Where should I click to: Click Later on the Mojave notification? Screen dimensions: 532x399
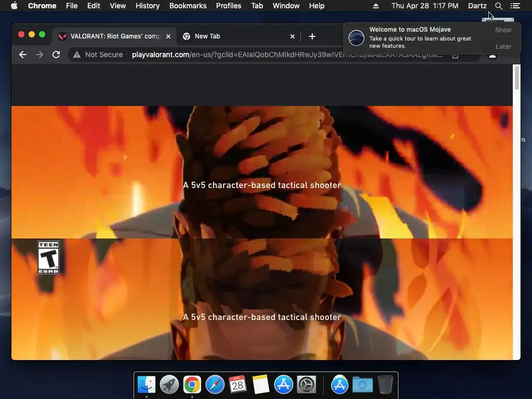point(503,46)
